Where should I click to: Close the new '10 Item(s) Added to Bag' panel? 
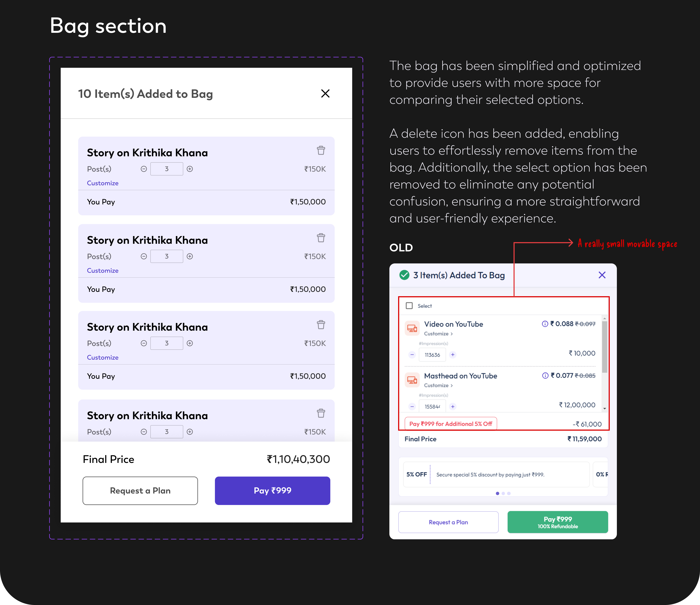(325, 93)
